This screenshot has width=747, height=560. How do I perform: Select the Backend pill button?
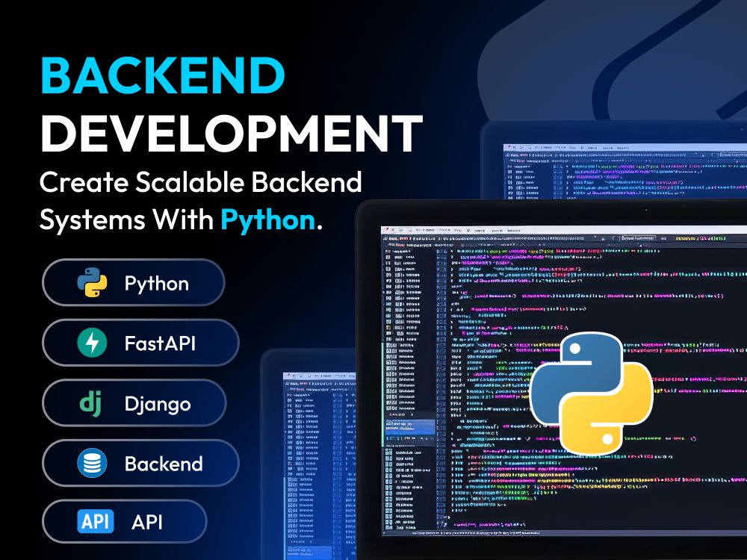(140, 463)
